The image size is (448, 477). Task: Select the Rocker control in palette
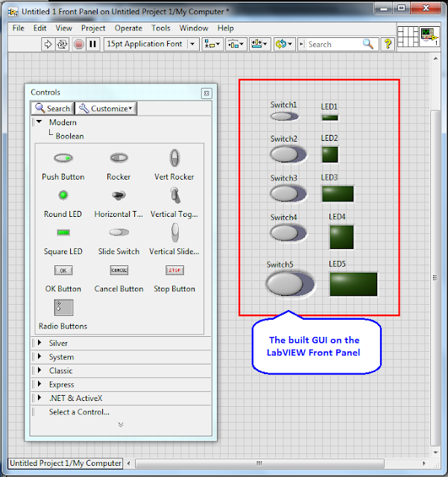[119, 158]
